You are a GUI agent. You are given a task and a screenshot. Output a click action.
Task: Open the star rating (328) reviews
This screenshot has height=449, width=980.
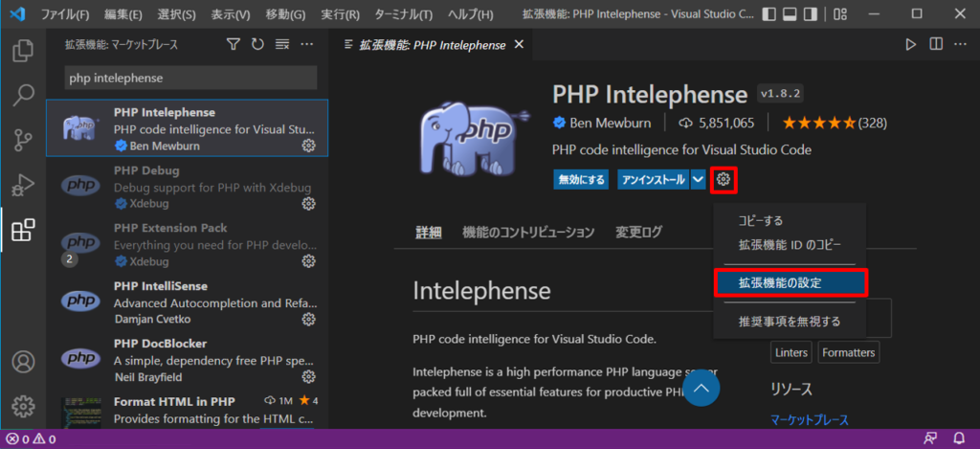tap(835, 123)
